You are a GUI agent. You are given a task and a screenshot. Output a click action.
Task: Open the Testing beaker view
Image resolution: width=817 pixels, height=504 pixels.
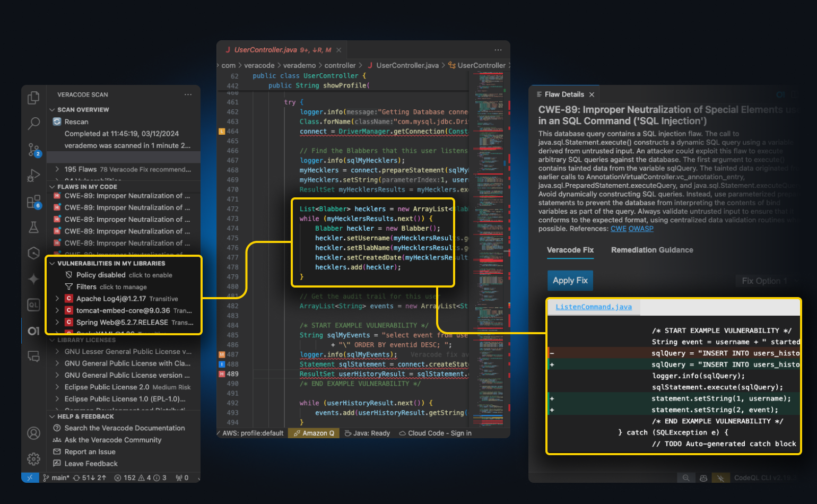pyautogui.click(x=33, y=227)
